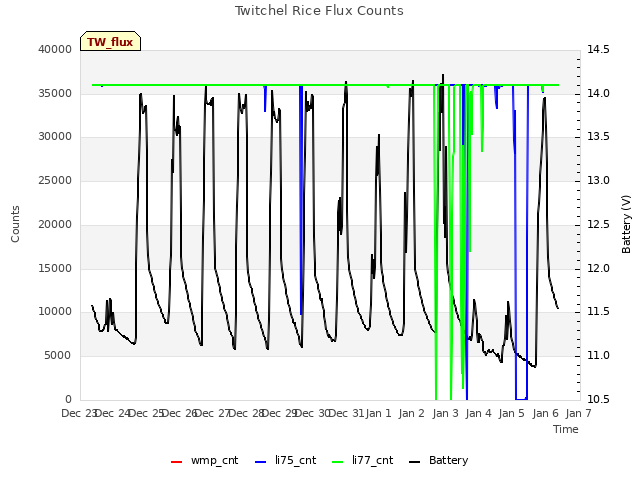Click the Battery (V) axis label
The height and width of the screenshot is (480, 640).
tap(626, 224)
